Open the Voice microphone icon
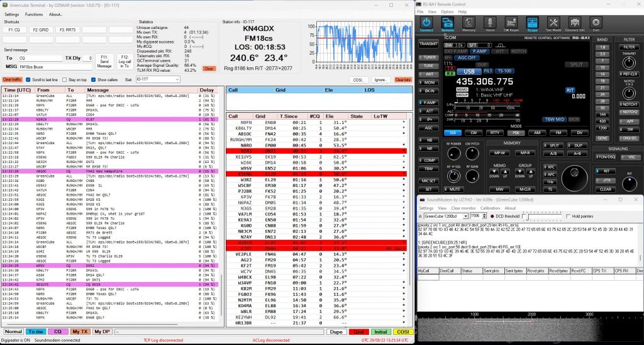The width and height of the screenshot is (644, 345). pyautogui.click(x=489, y=23)
